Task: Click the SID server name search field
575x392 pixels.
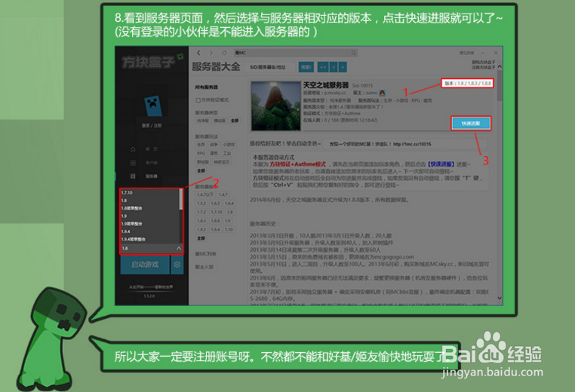Action: coord(271,67)
